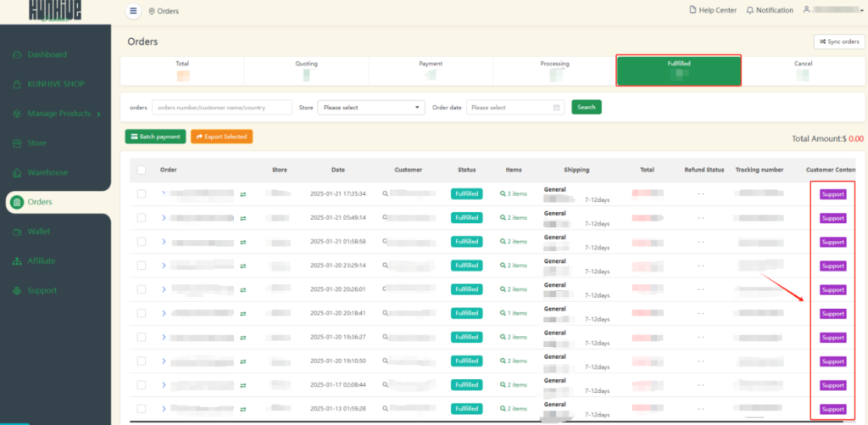Click the sync arrows icon for order 2025-01-13 01:59:28
This screenshot has height=425, width=868.
pyautogui.click(x=243, y=409)
